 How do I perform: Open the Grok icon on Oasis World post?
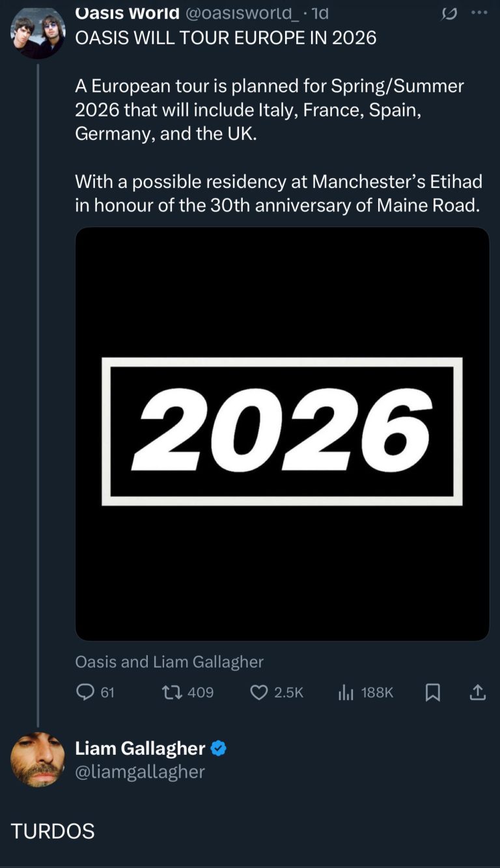click(449, 13)
